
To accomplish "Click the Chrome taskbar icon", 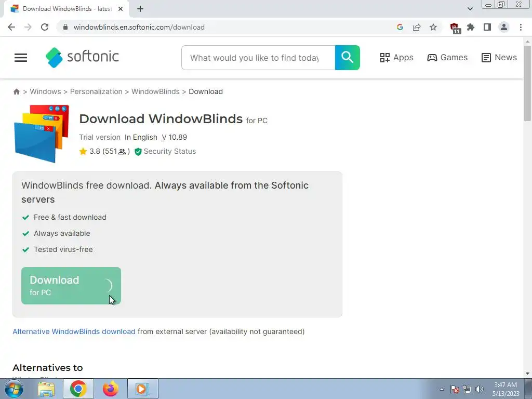I will point(78,389).
